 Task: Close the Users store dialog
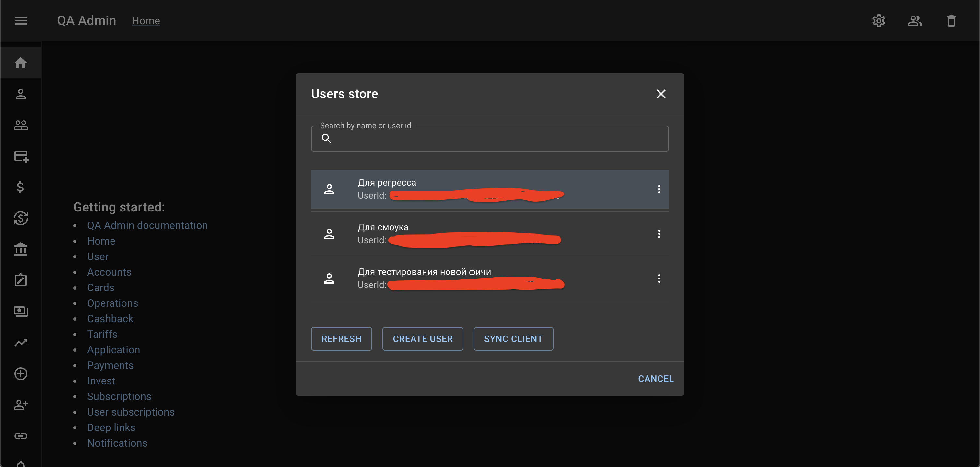(x=661, y=94)
